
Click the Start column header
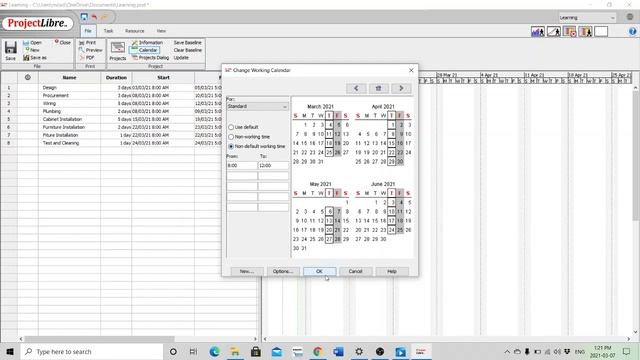click(163, 77)
